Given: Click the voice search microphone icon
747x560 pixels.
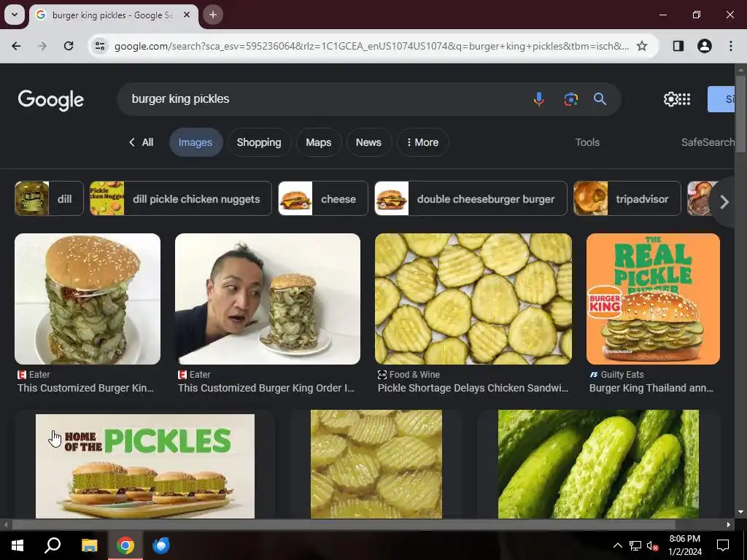Looking at the screenshot, I should coord(539,99).
